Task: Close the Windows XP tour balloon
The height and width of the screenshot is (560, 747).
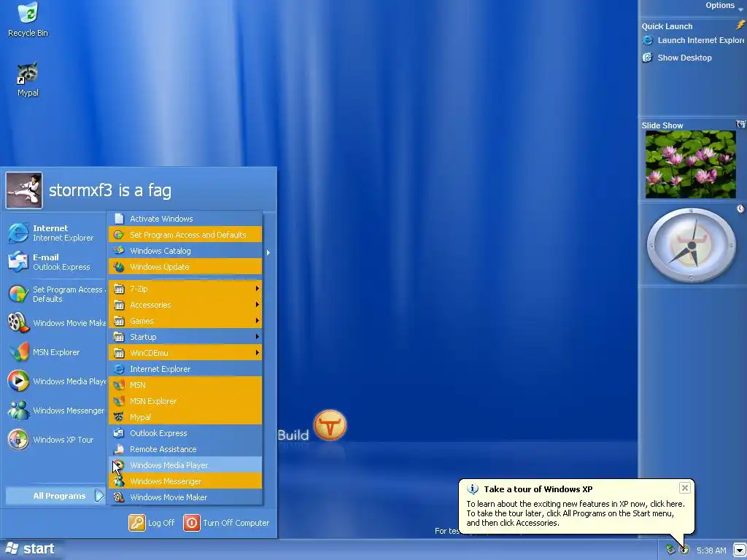Action: click(x=684, y=488)
